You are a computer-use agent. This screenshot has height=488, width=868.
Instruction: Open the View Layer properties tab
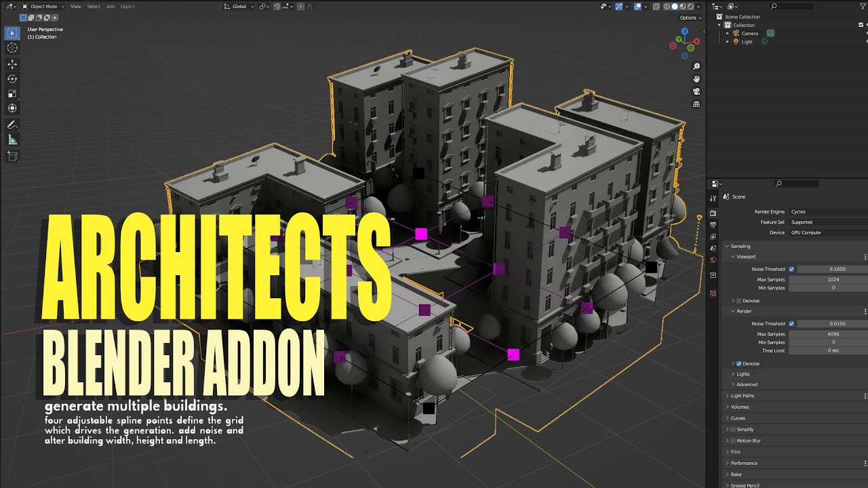pos(713,237)
